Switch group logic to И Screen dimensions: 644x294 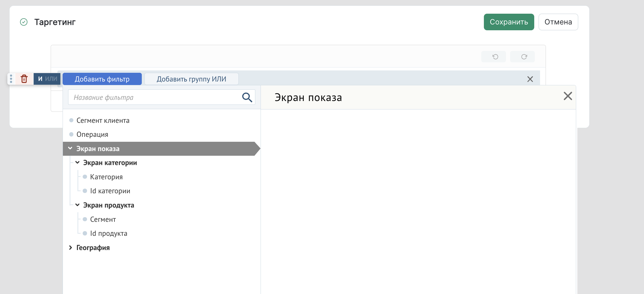coord(40,79)
